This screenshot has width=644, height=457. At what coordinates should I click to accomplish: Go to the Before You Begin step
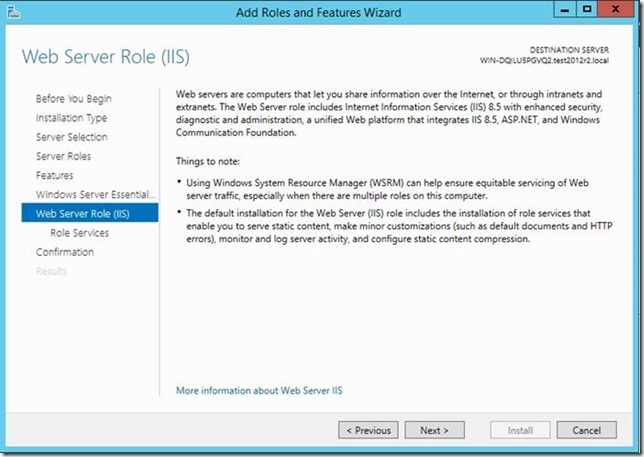pyautogui.click(x=73, y=99)
